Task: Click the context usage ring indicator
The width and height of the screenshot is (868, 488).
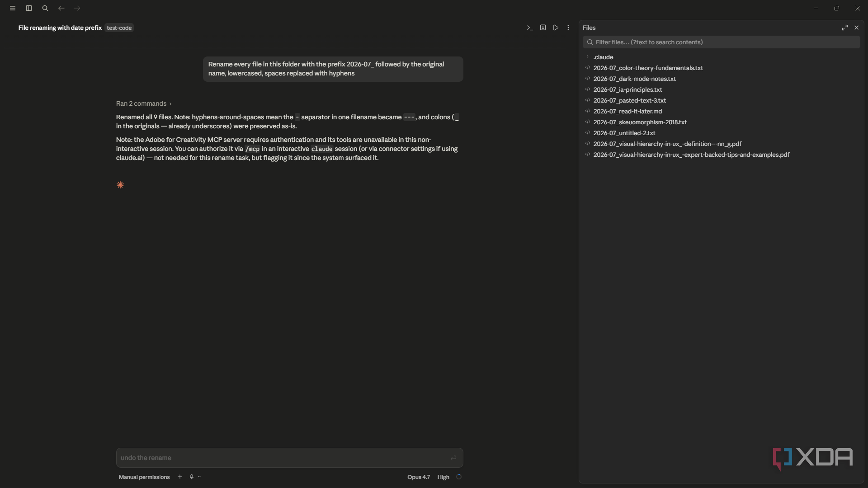Action: 459,477
